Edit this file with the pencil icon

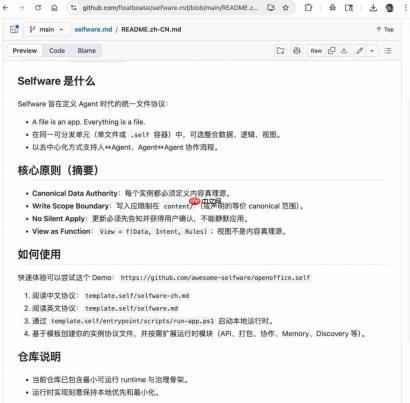[x=360, y=51]
